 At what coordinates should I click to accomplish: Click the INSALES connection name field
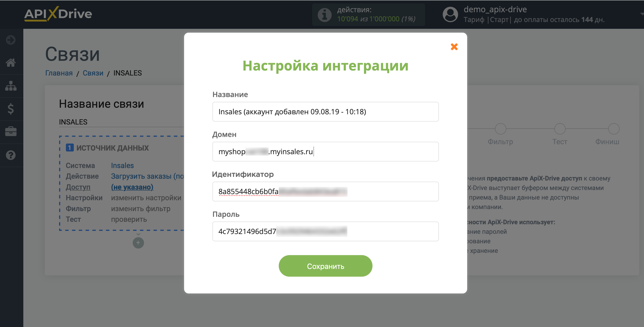(x=122, y=122)
